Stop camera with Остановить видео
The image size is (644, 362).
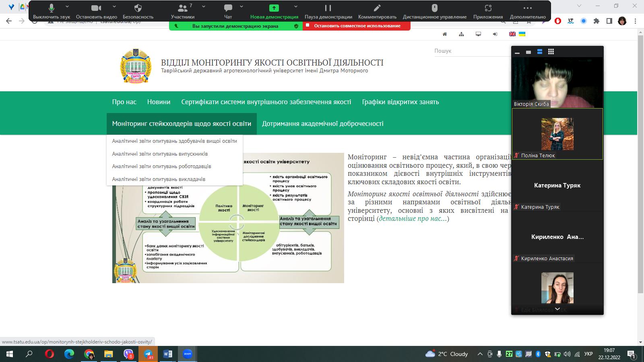tap(96, 11)
